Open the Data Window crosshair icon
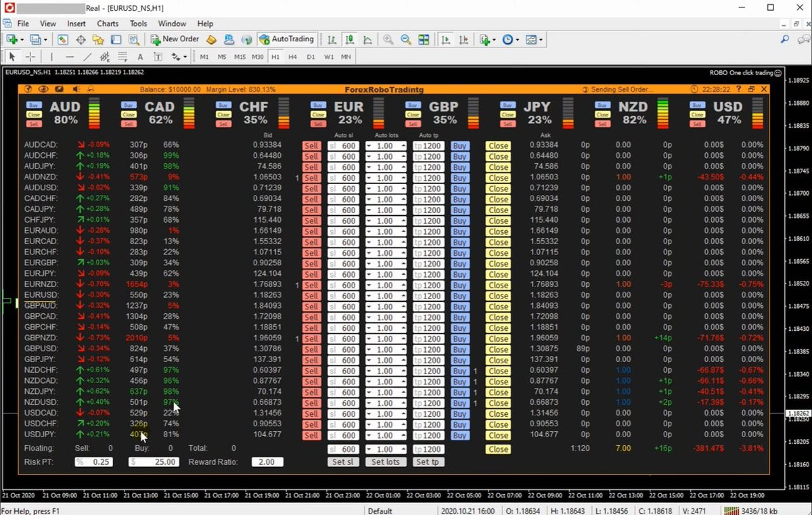The image size is (812, 515). point(81,40)
